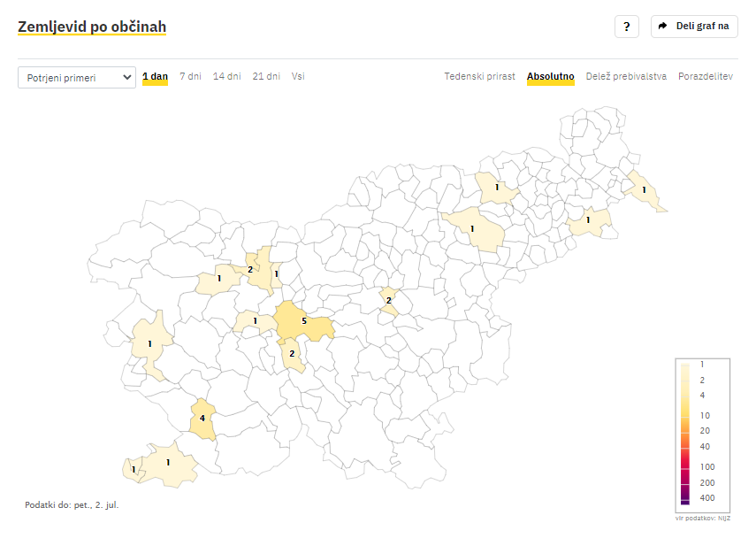The width and height of the screenshot is (756, 546).
Task: Select the 1 dan time range
Action: pos(155,77)
